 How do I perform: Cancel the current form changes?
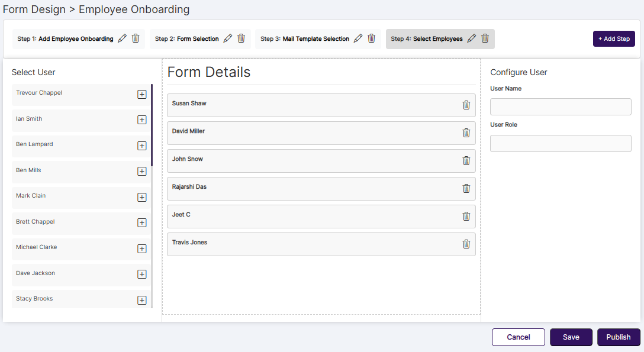click(518, 337)
